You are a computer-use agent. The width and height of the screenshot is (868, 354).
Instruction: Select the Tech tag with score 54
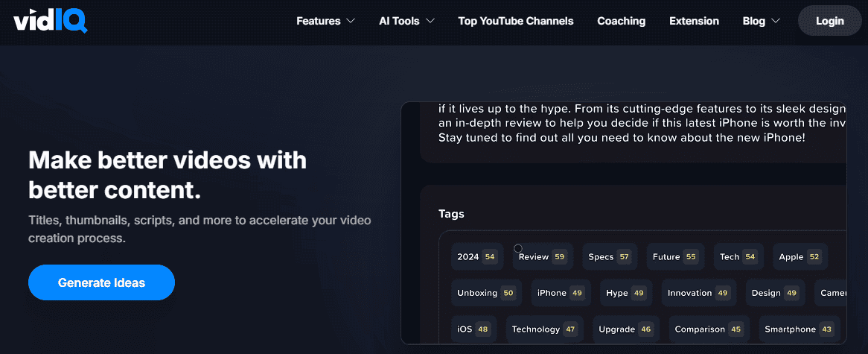point(738,256)
